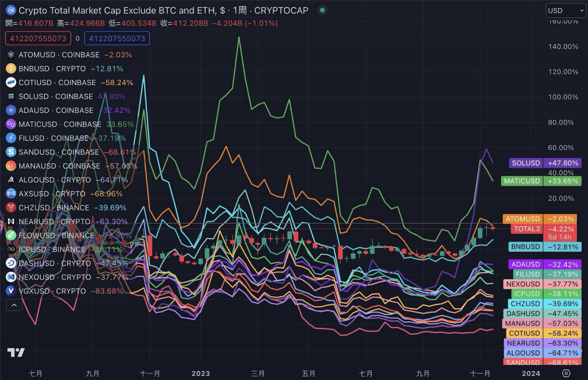The image size is (588, 380).
Task: Click the FLOWUSD coin icon in the legend
Action: coord(11,236)
